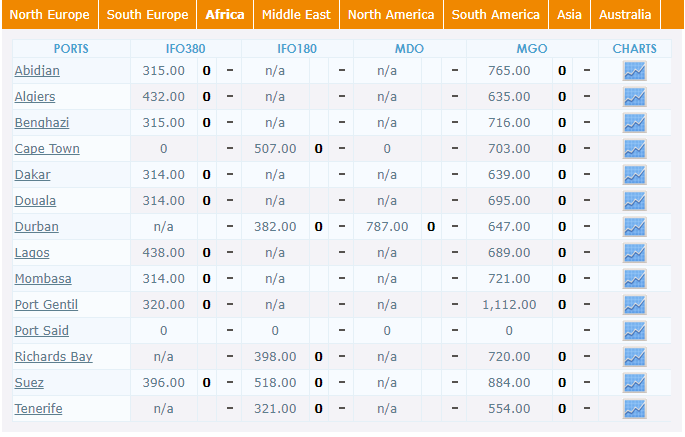
Task: Switch to the Asia tab
Action: (569, 14)
